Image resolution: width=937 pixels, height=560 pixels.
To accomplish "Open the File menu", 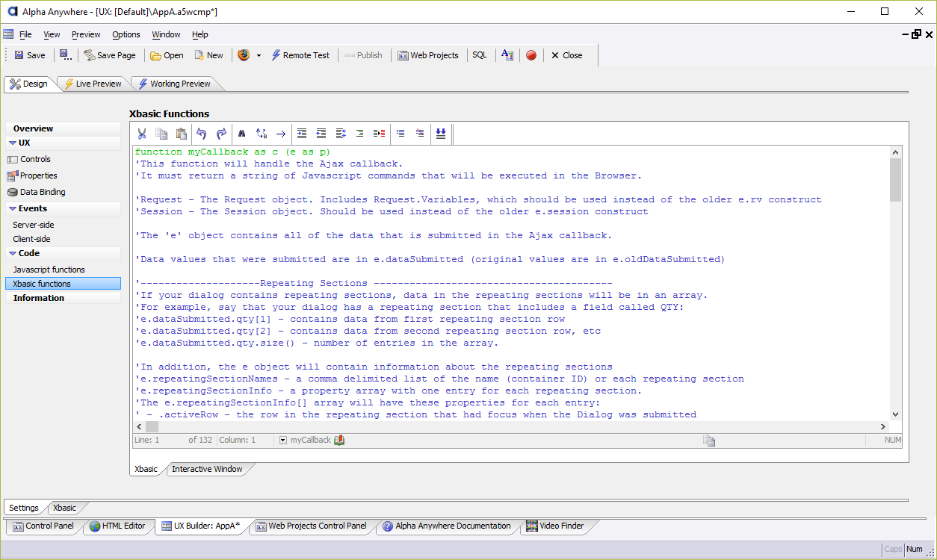I will point(25,34).
